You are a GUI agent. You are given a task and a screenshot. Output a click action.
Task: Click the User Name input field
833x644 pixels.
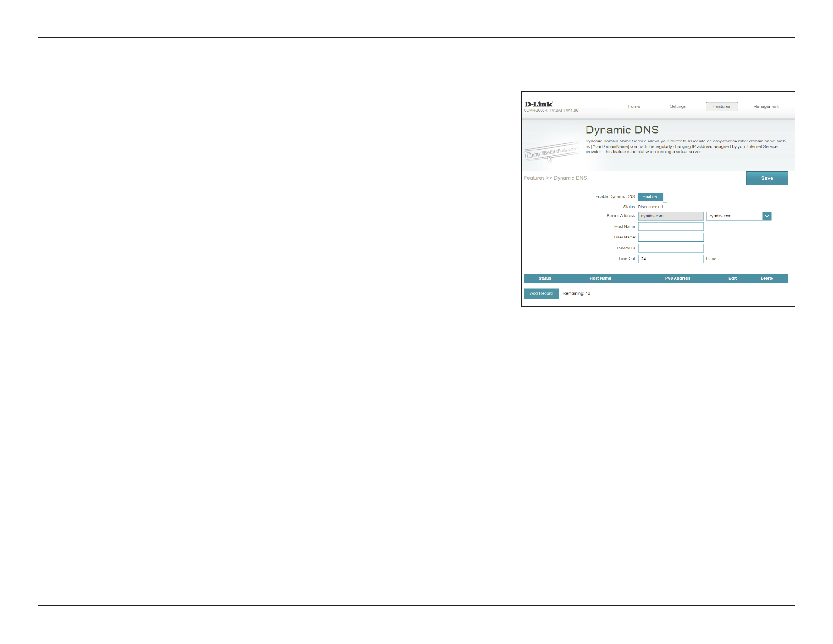point(671,238)
